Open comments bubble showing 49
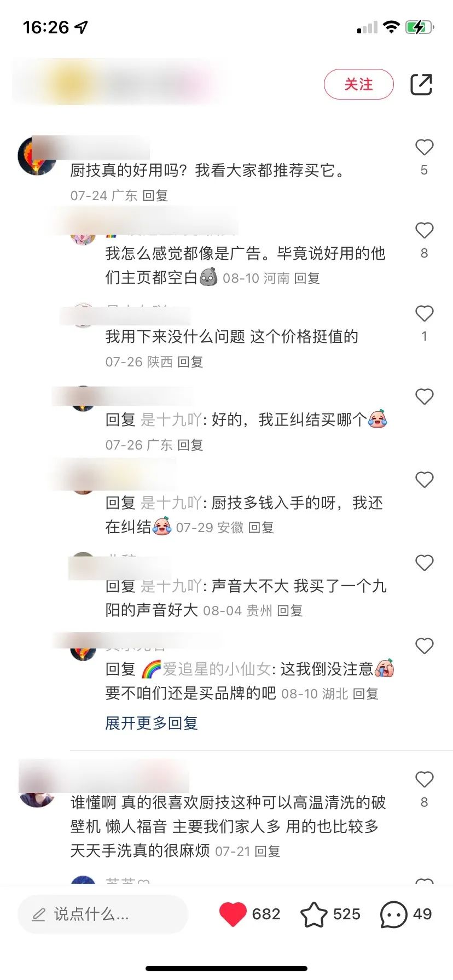Image resolution: width=453 pixels, height=980 pixels. 393,914
